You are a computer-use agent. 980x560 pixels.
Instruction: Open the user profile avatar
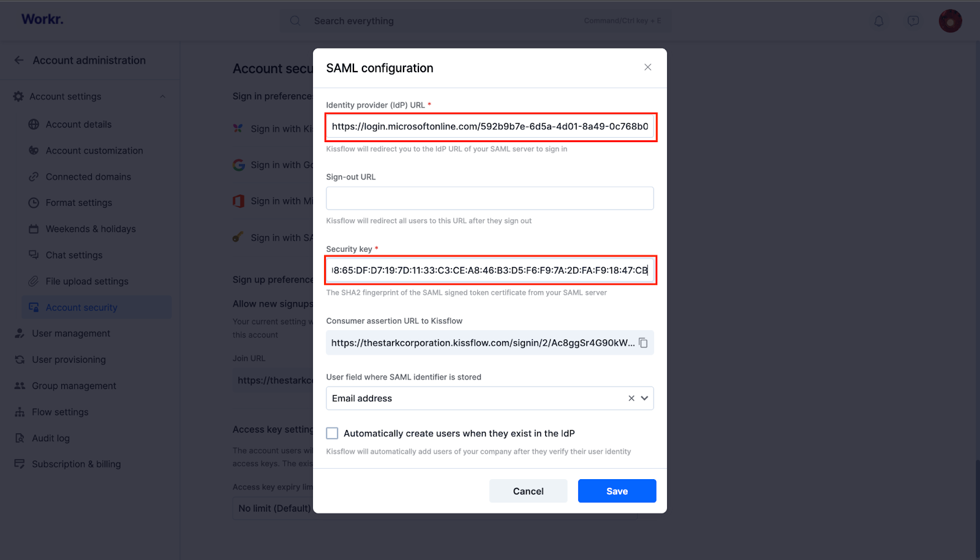[x=950, y=21]
